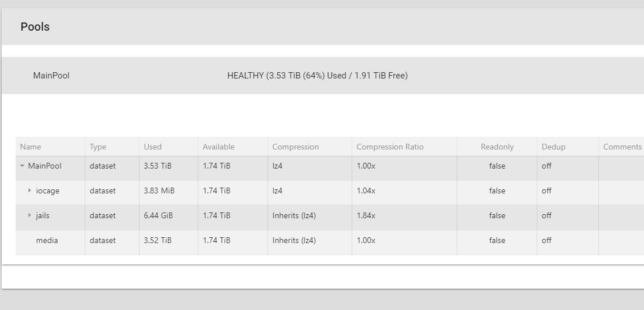Collapse the MainPool dataset tree arrow
The image size is (644, 310).
coord(22,166)
